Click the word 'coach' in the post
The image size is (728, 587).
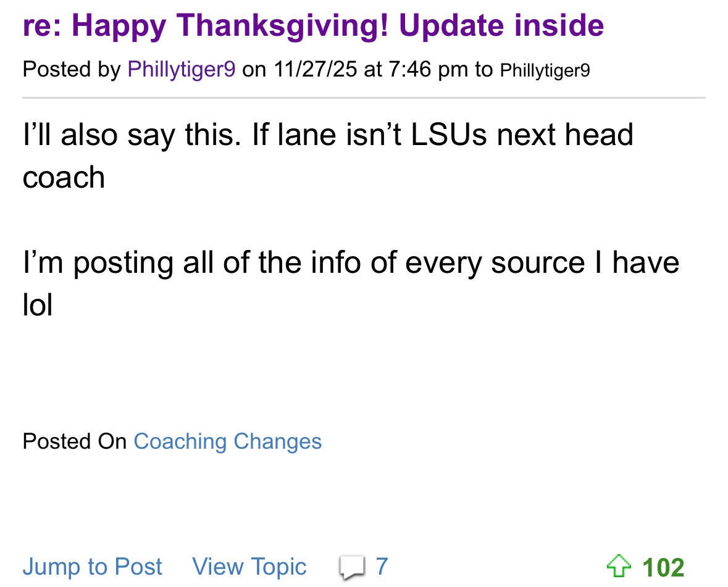64,178
